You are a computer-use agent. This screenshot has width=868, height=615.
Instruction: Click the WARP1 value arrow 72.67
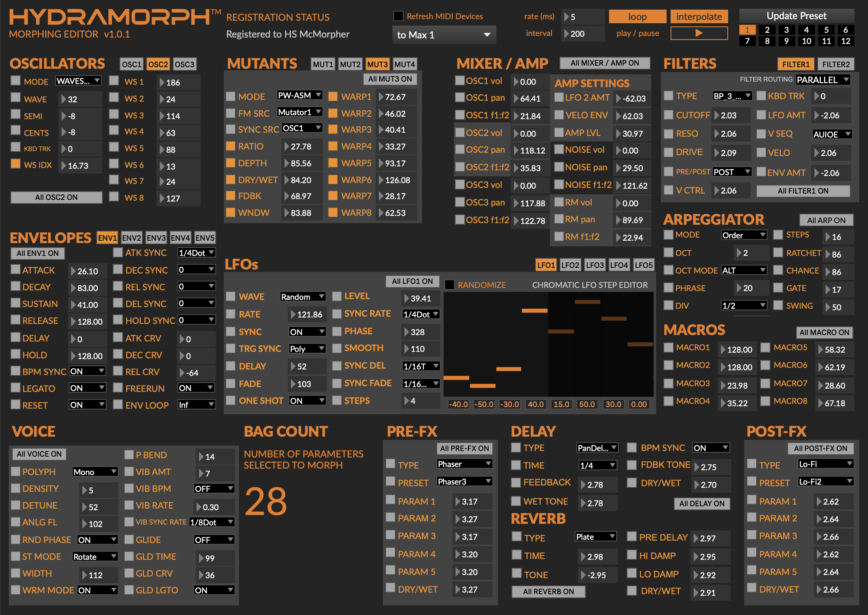coord(381,97)
